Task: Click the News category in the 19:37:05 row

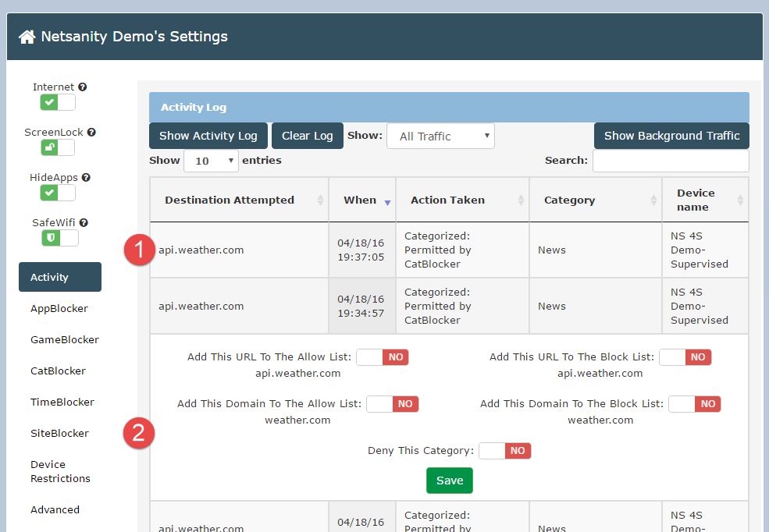Action: pyautogui.click(x=552, y=250)
